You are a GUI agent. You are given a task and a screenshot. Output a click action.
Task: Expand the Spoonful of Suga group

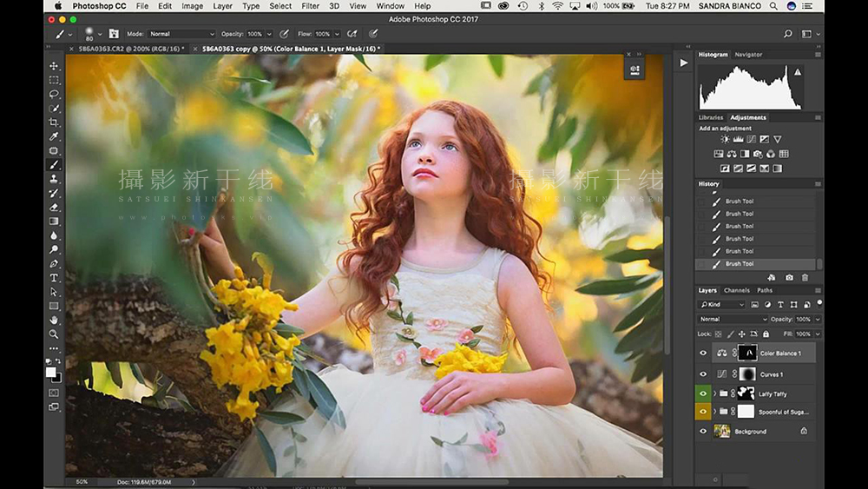(x=714, y=412)
